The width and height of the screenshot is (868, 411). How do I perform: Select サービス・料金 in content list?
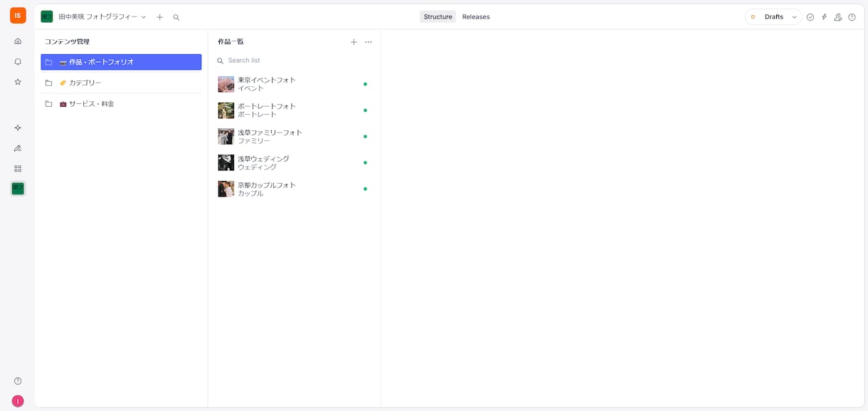pos(121,103)
